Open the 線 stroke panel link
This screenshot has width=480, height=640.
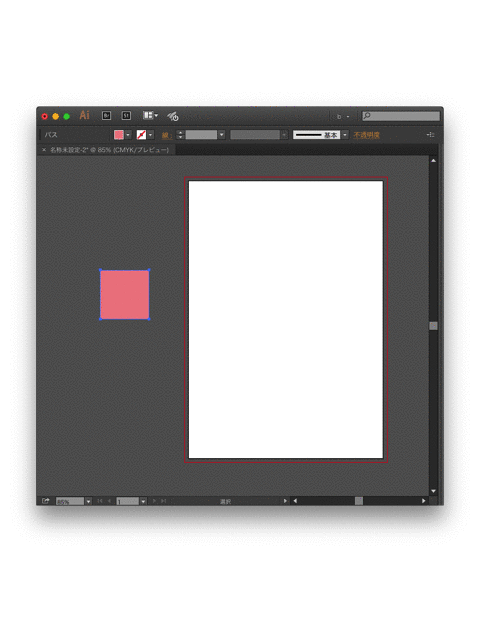[x=166, y=136]
